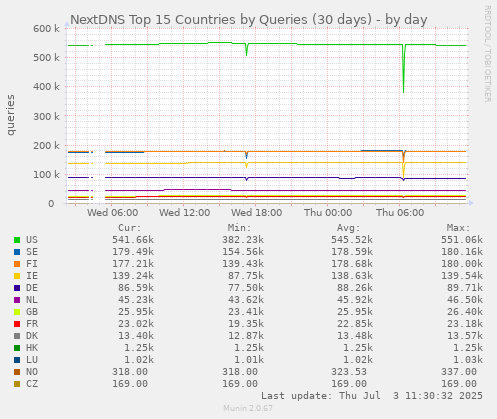Click the GB legend label
The image size is (497, 419).
pyautogui.click(x=32, y=312)
